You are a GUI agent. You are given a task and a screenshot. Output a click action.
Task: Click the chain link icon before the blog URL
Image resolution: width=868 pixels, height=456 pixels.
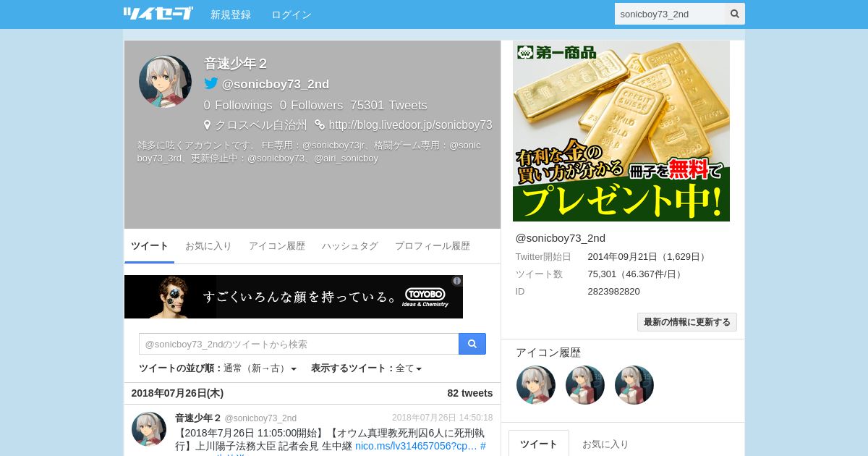point(320,124)
